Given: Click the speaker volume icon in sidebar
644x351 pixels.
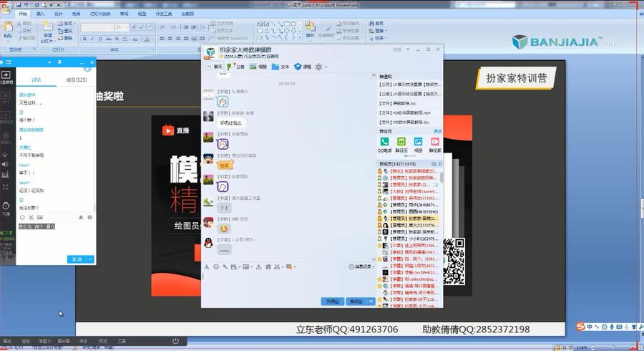Looking at the screenshot, I should pos(5,165).
